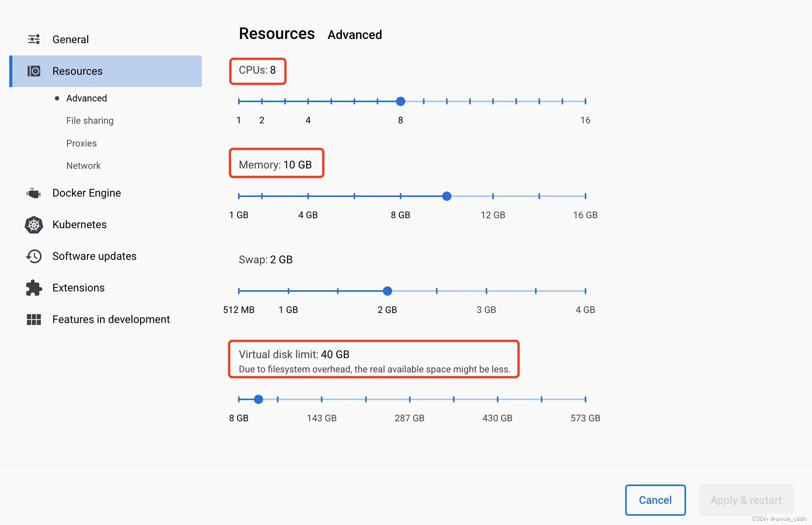Click the Software updates clock icon
The height and width of the screenshot is (525, 812).
click(x=34, y=256)
